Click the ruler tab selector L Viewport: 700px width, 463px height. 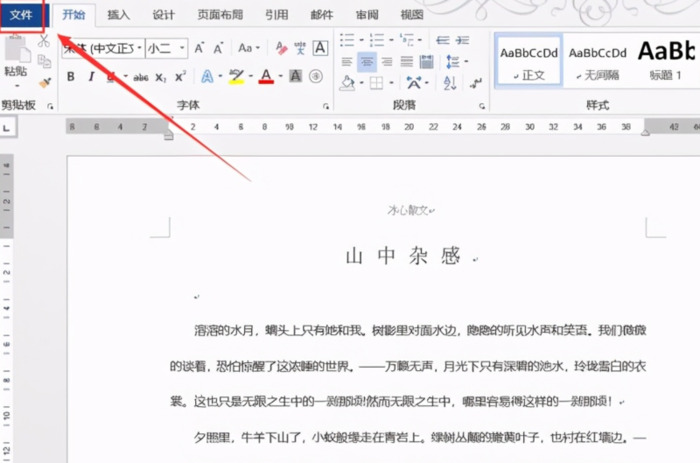(x=7, y=128)
